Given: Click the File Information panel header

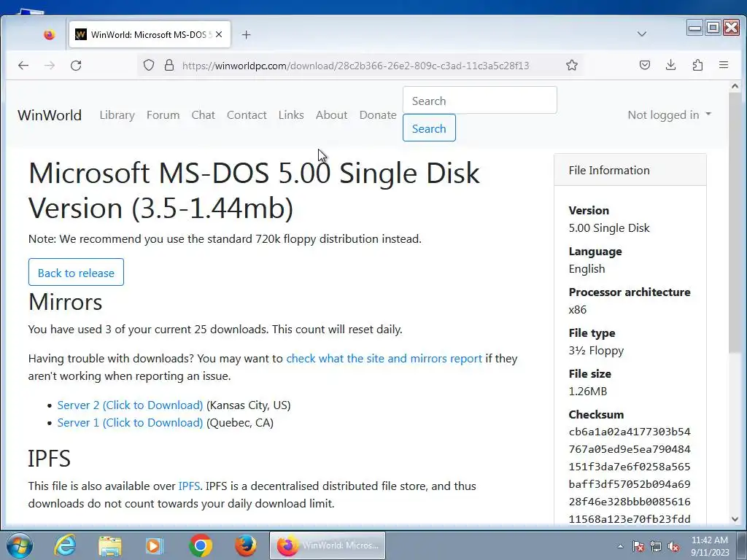Looking at the screenshot, I should [630, 170].
